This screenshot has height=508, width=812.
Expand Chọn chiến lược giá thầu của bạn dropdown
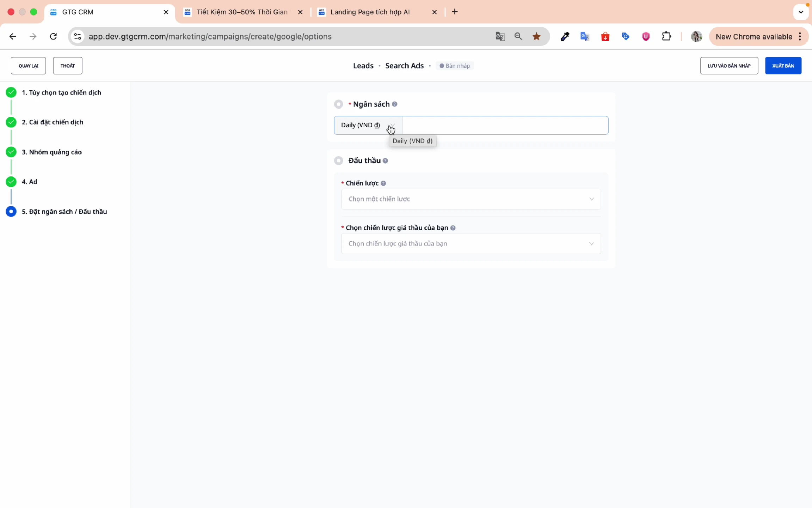point(470,244)
